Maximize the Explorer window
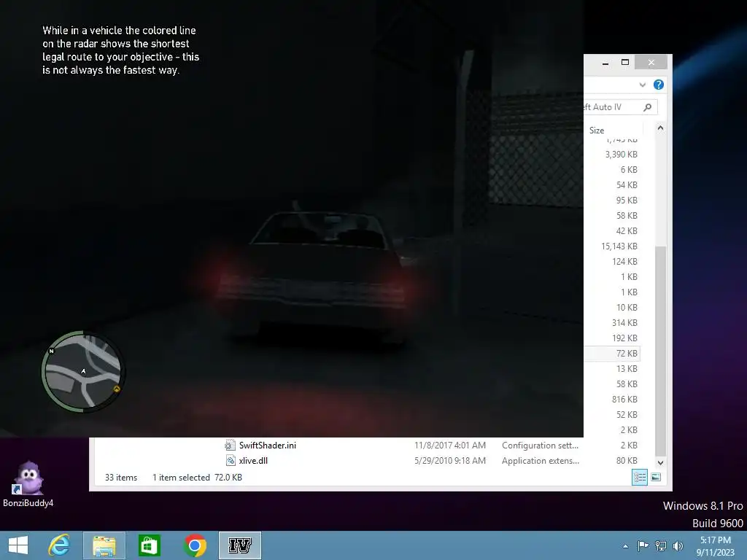 (x=625, y=63)
